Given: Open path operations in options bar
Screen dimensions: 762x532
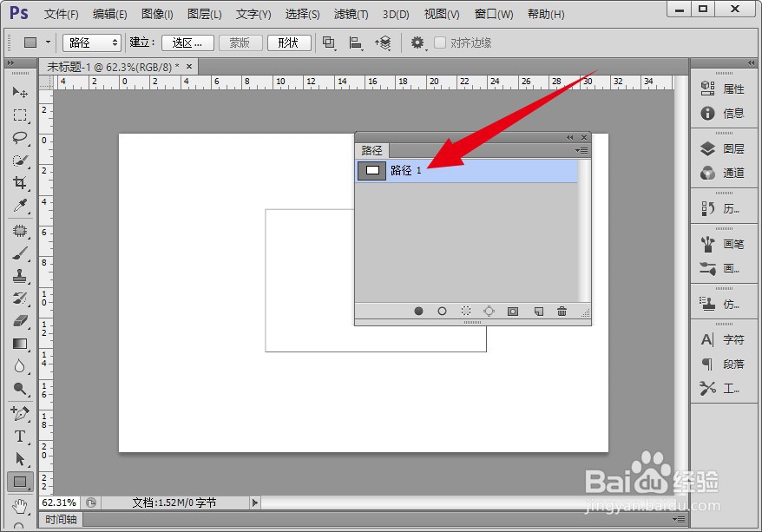Looking at the screenshot, I should pos(329,43).
